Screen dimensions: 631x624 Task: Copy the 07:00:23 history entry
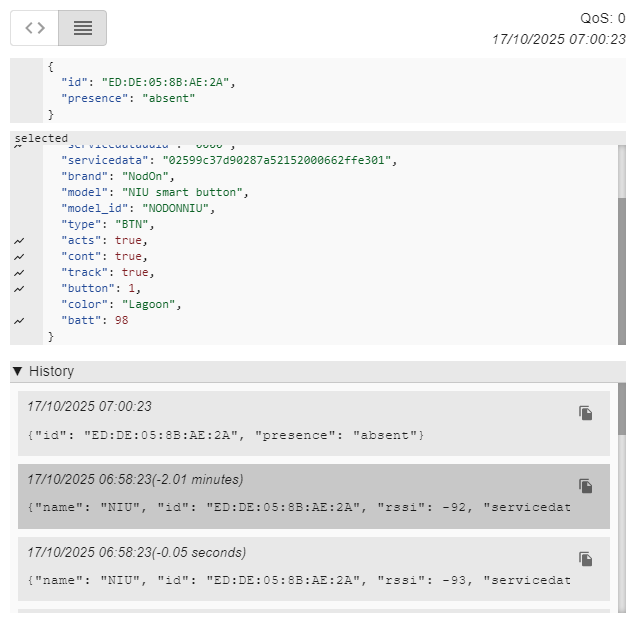pyautogui.click(x=586, y=413)
